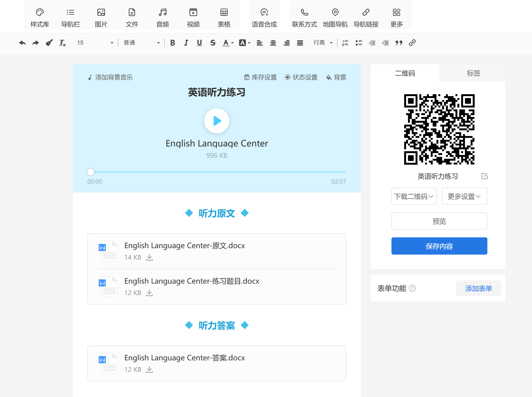
Task: Click the undo arrow icon
Action: tap(22, 43)
